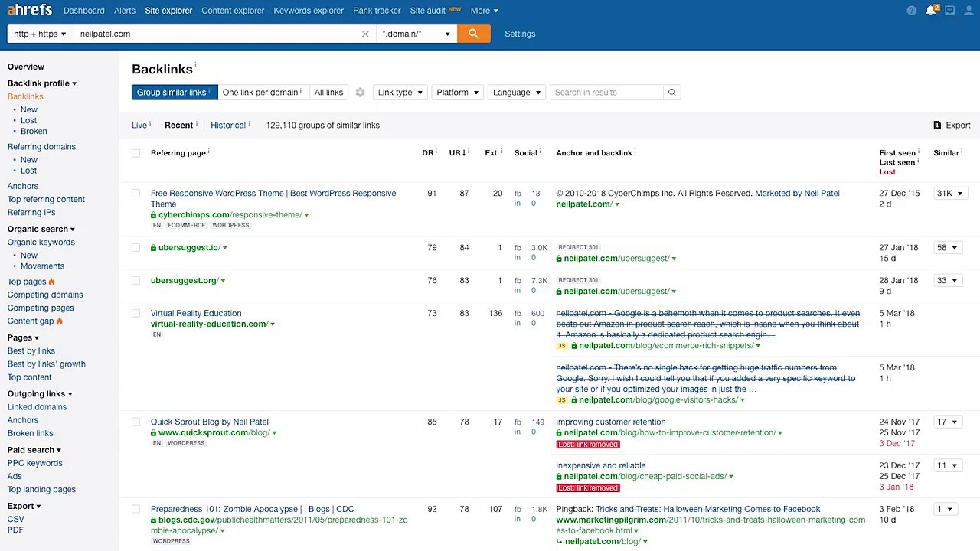Viewport: 980px width, 551px height.
Task: Check the cyberchimps.com row checkbox
Action: [136, 194]
